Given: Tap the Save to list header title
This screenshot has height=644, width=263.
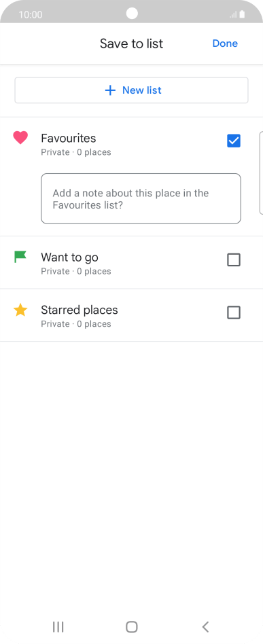Looking at the screenshot, I should [132, 43].
